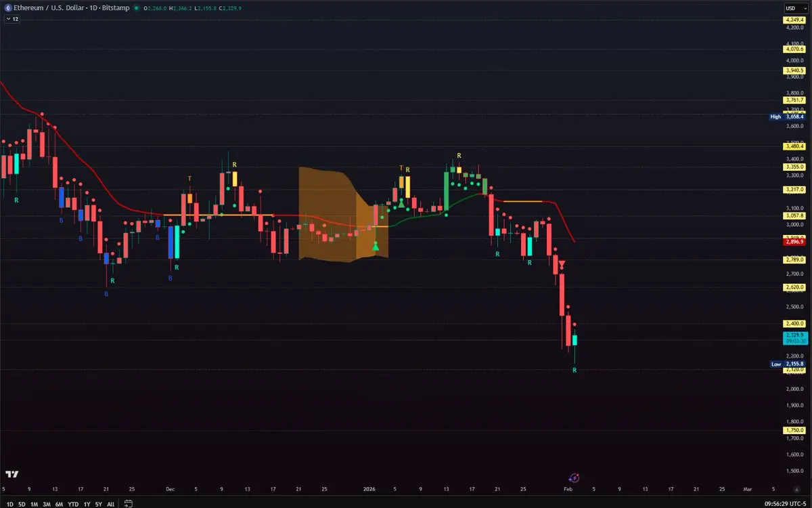Click the open value O2,268.0

(156, 8)
